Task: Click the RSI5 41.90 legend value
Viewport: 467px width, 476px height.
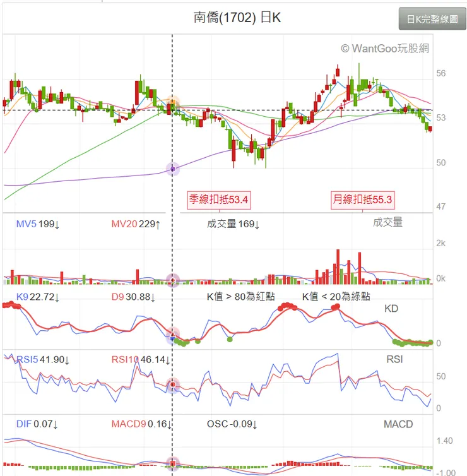Action: click(x=42, y=360)
